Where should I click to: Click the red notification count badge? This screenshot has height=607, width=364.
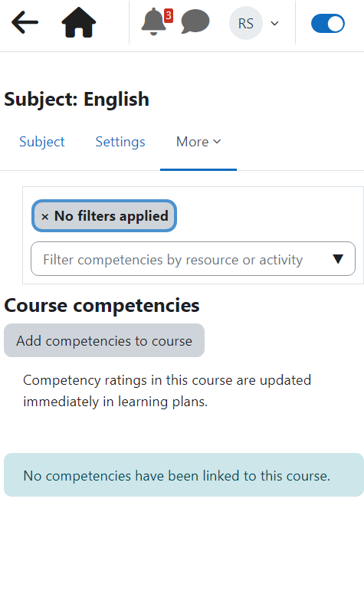coord(169,15)
